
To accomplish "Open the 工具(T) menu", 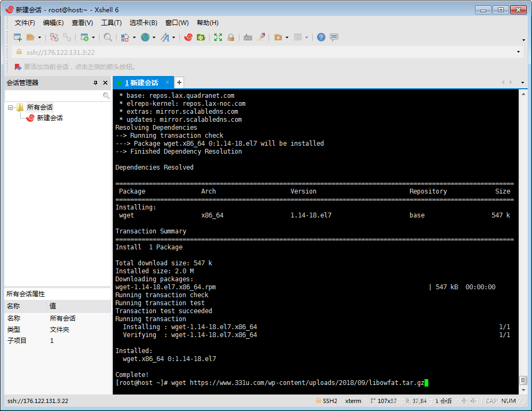I will point(111,23).
